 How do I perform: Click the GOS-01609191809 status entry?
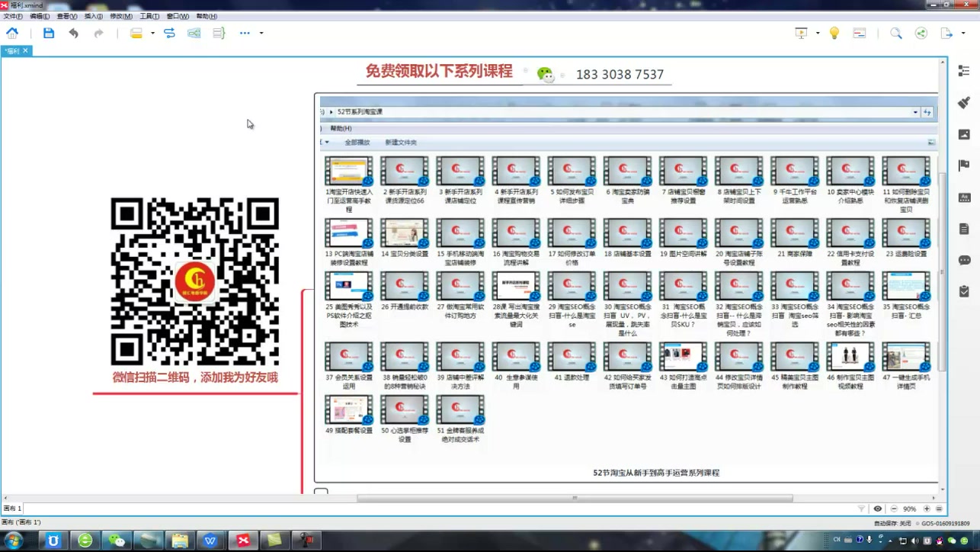pos(946,524)
